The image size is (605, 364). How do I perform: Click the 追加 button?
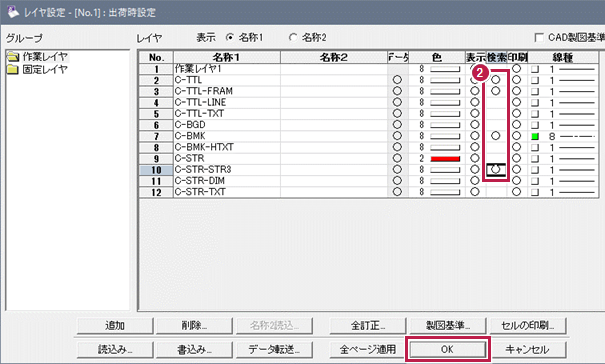click(x=115, y=326)
